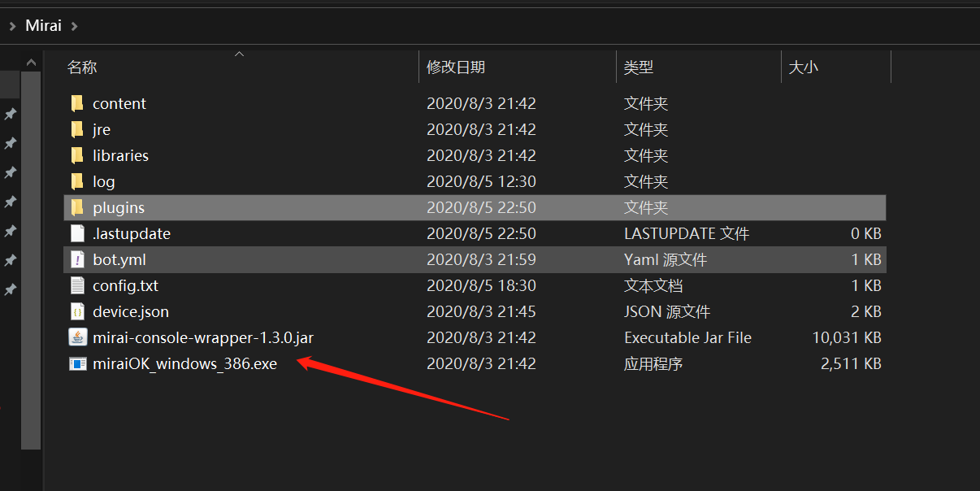Click the device.json file icon

tap(77, 311)
